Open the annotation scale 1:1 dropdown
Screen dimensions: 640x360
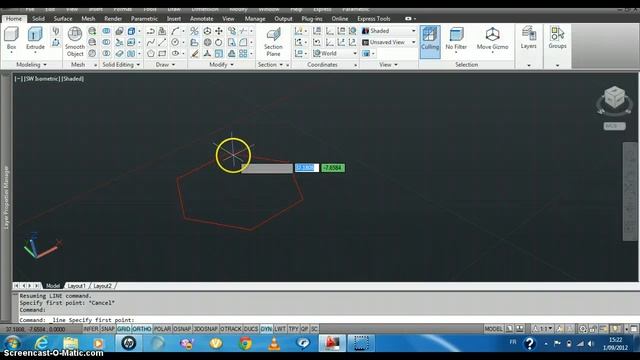coord(543,329)
